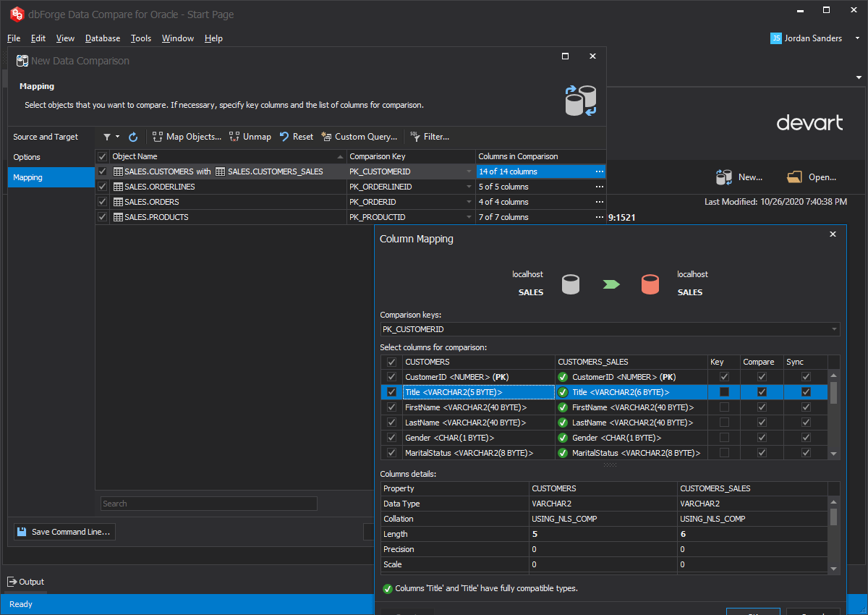Toggle Compare checkbox for FirstName column
The height and width of the screenshot is (615, 868).
(x=762, y=407)
